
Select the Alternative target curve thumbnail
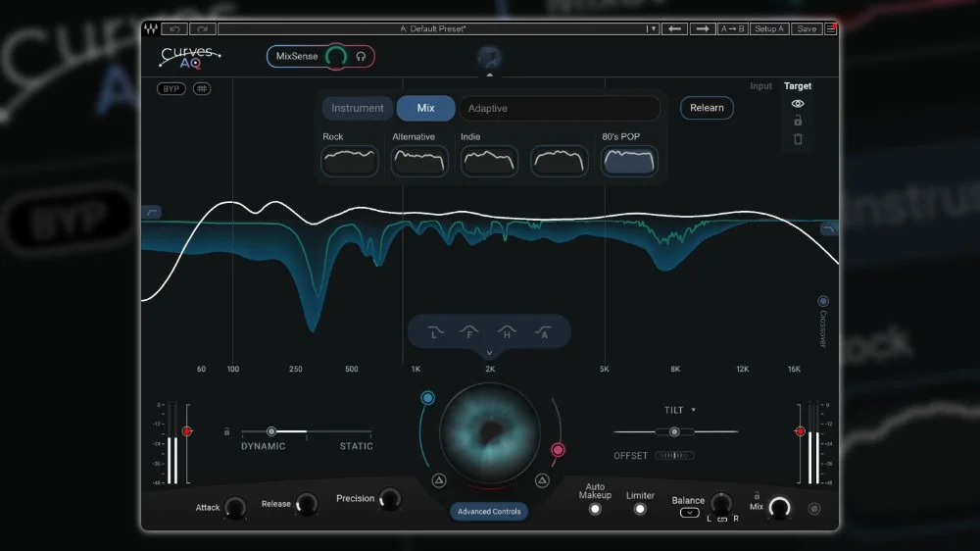419,161
